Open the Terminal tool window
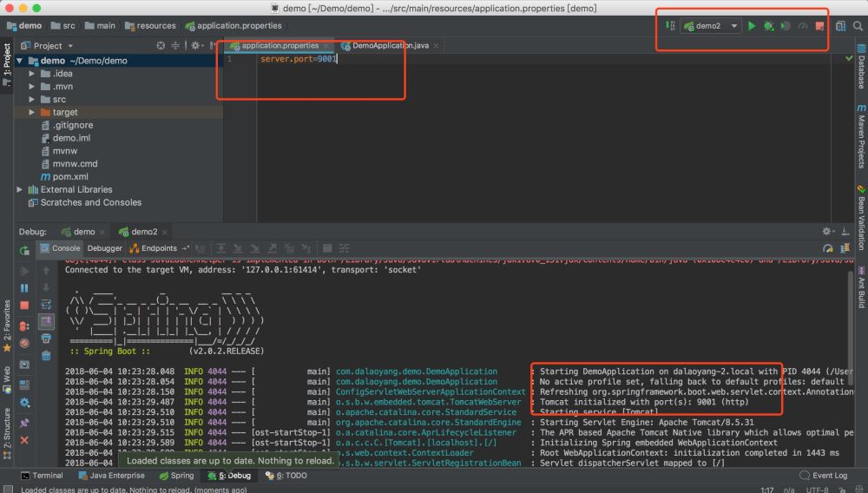Viewport: 868px width, 493px height. click(x=42, y=476)
